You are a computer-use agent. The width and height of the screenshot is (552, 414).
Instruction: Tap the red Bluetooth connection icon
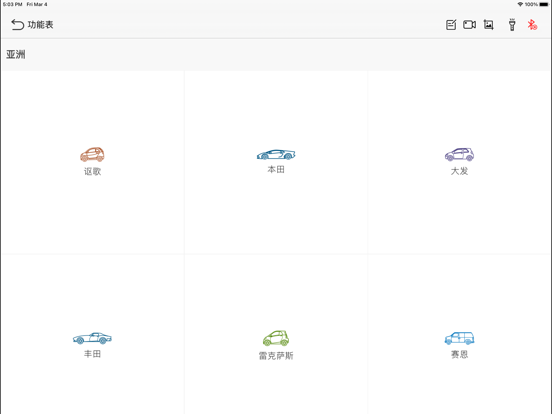(532, 25)
